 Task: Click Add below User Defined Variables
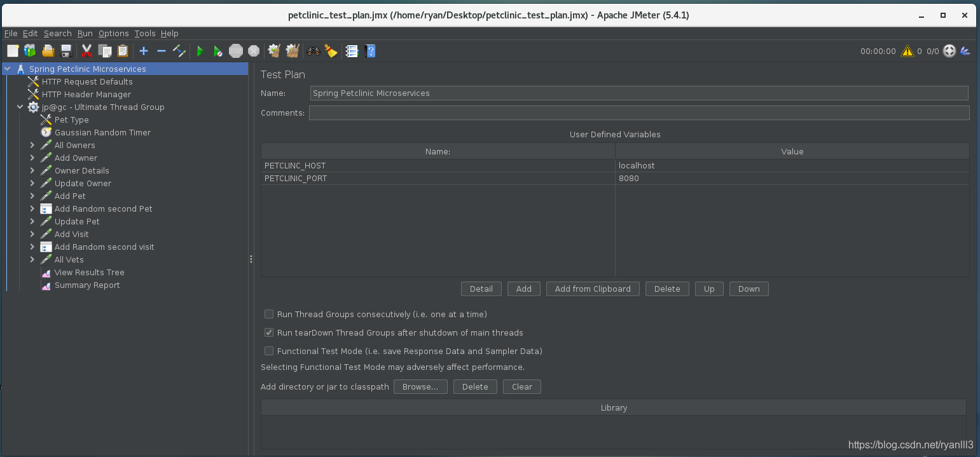(x=524, y=289)
